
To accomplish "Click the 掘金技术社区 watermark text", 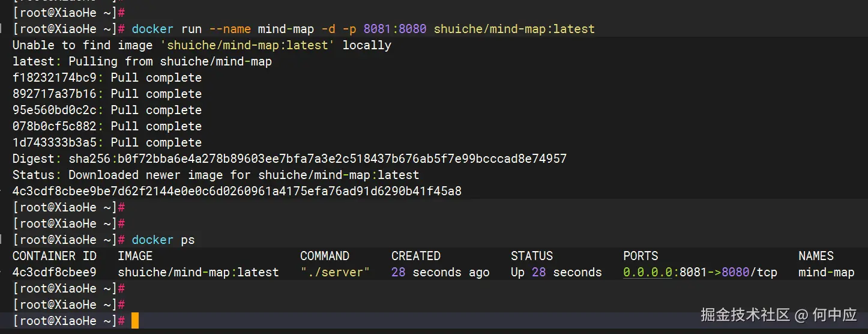I will [745, 314].
